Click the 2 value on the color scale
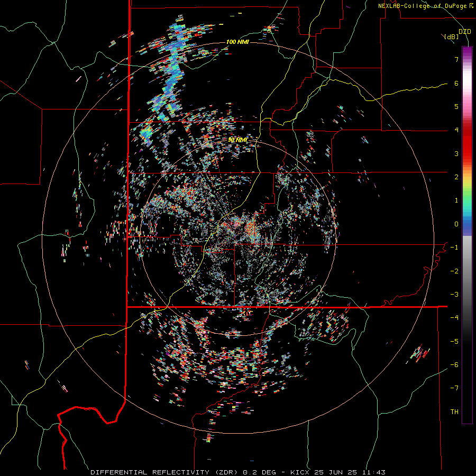 [x=456, y=177]
